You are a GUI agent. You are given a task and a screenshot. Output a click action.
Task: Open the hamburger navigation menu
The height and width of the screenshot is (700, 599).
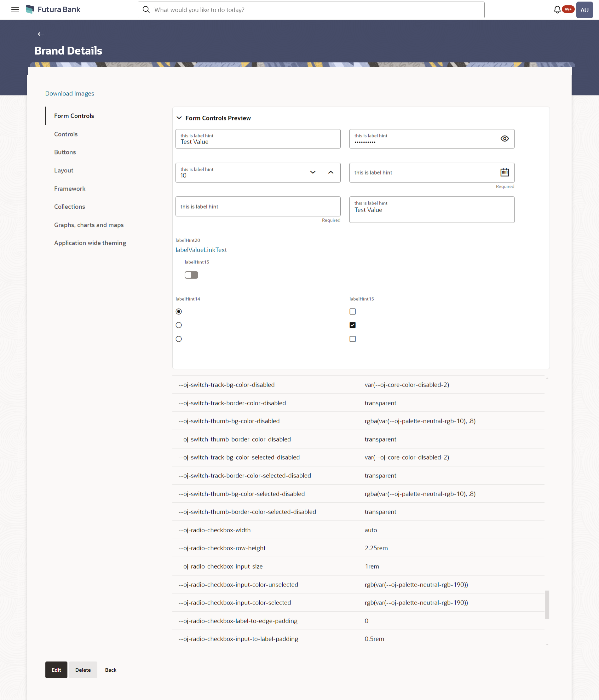coord(15,10)
